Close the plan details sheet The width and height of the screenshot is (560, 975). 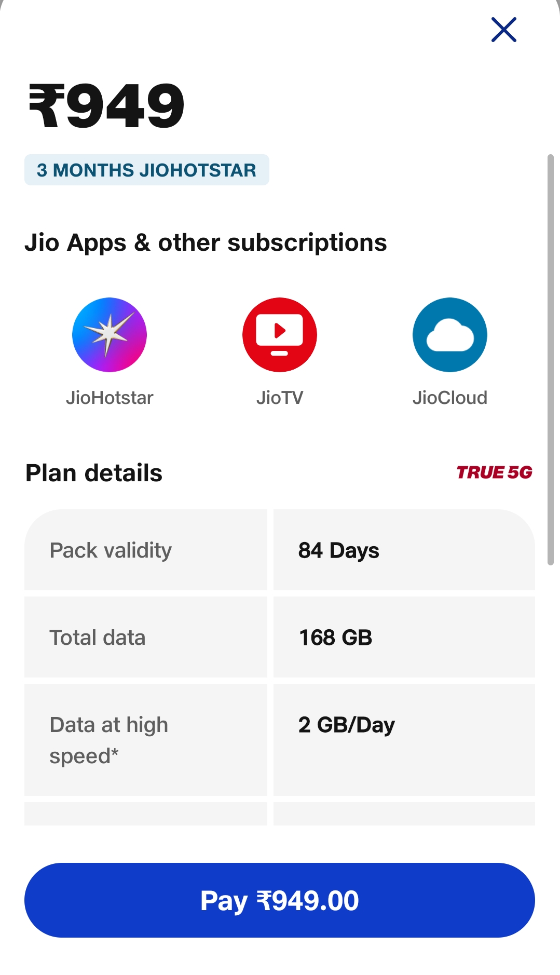tap(503, 30)
